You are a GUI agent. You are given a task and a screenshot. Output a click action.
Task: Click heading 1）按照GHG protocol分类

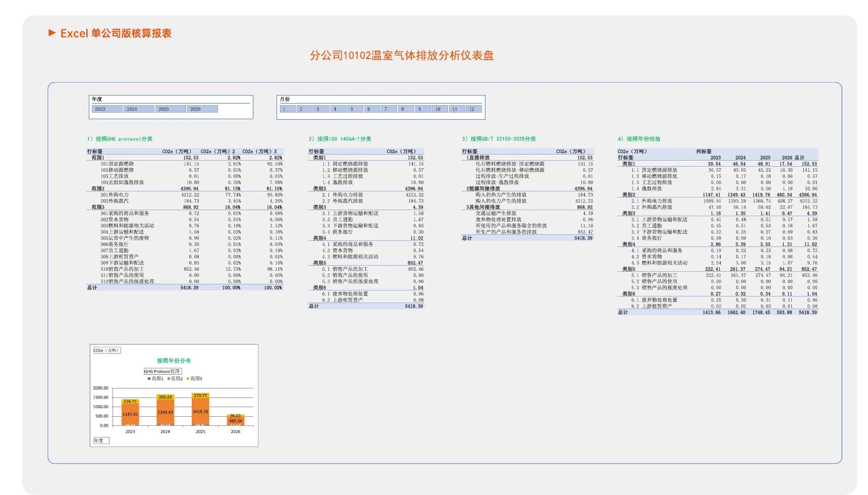tap(120, 139)
